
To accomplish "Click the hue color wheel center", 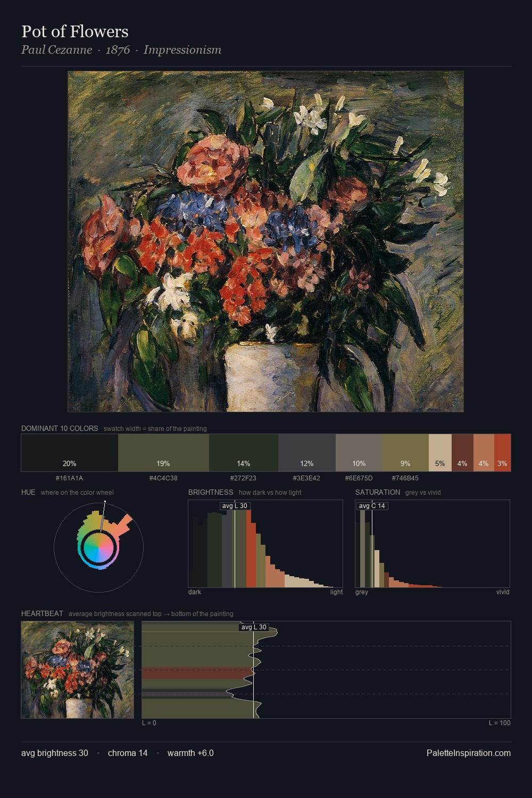I will point(98,547).
